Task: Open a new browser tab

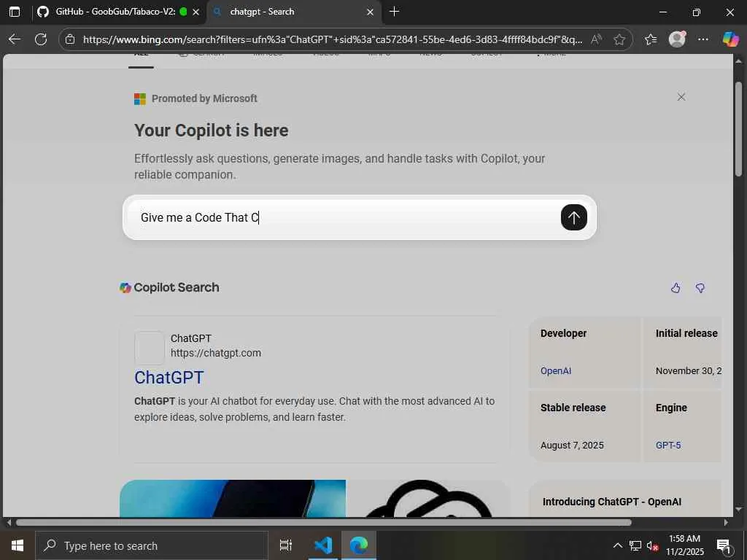Action: pyautogui.click(x=395, y=12)
